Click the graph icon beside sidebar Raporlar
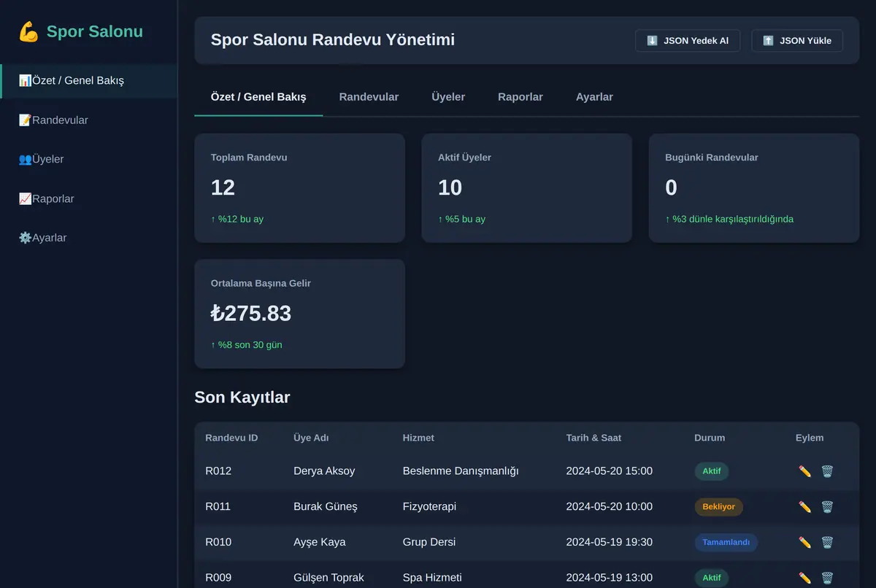The height and width of the screenshot is (588, 876). coord(25,198)
